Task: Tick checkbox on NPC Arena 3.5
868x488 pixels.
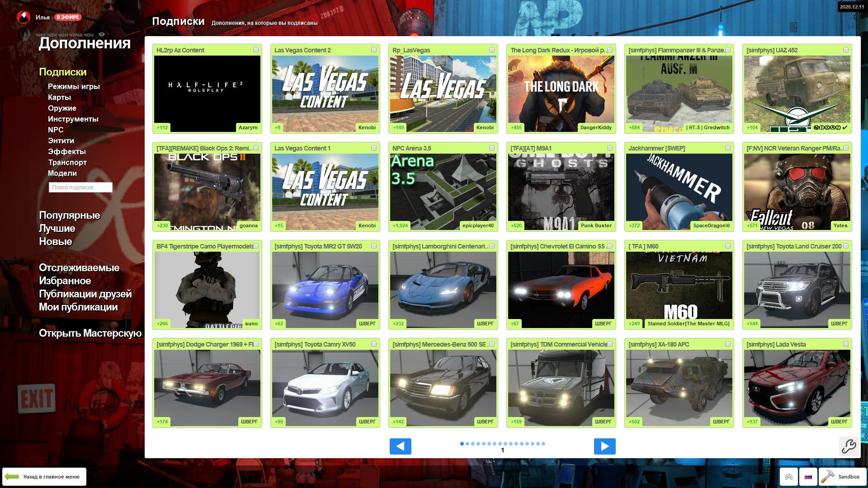Action: [492, 148]
